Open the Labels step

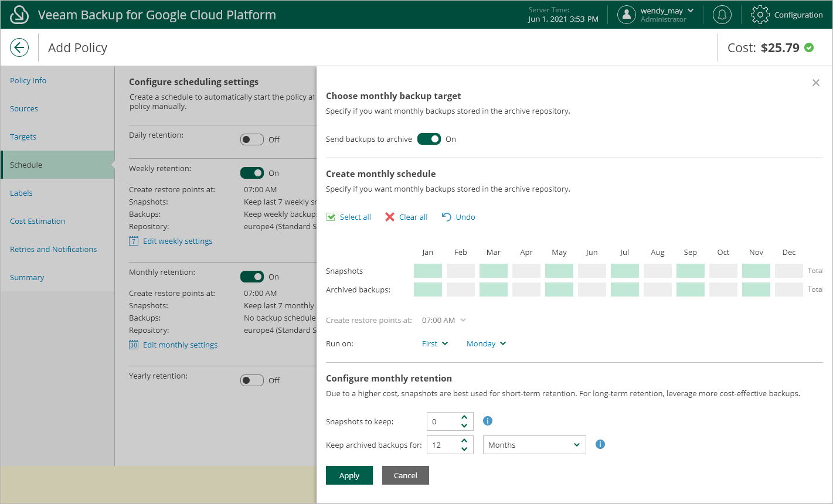tap(21, 193)
